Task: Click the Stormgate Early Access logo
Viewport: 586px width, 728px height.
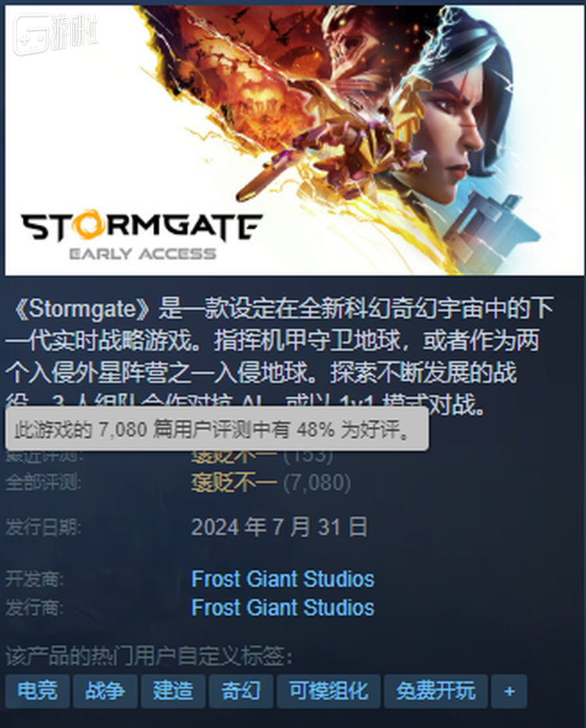Action: coord(141,235)
